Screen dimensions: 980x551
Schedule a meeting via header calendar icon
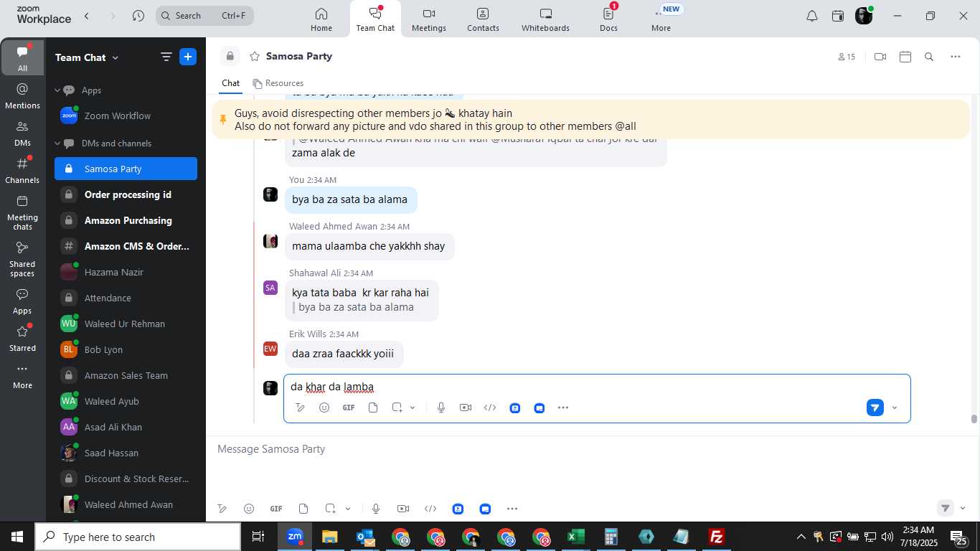tap(905, 57)
